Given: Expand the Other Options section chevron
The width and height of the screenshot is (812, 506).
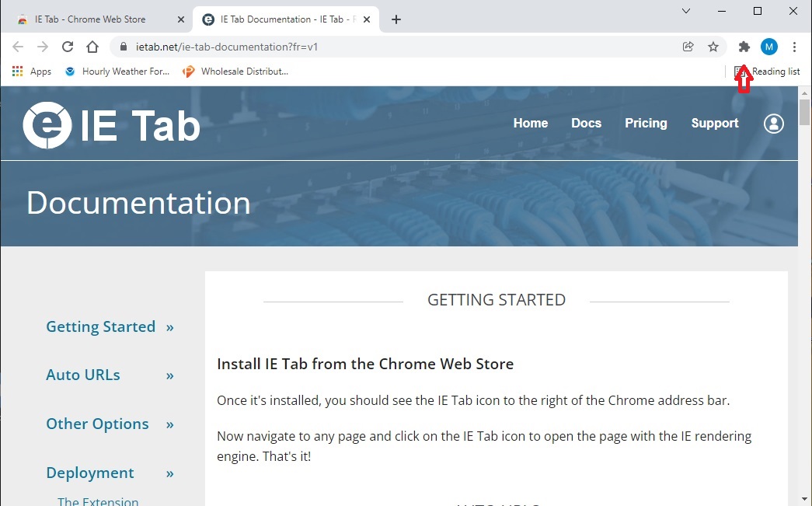Looking at the screenshot, I should [169, 424].
